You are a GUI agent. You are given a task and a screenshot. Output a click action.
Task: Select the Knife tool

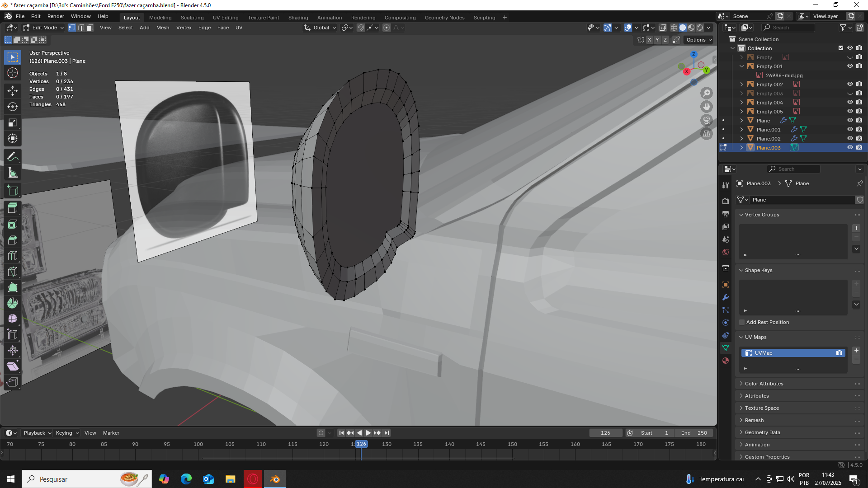(12, 272)
